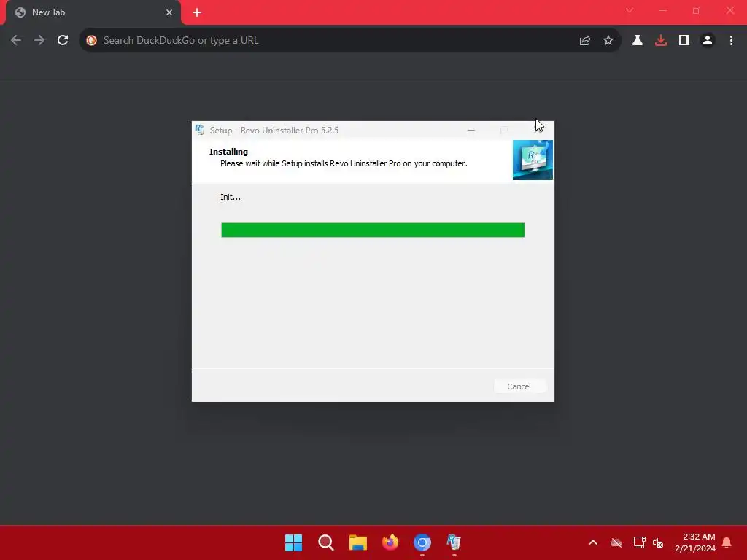This screenshot has height=560, width=747.
Task: Open the notifications bell icon
Action: point(727,542)
